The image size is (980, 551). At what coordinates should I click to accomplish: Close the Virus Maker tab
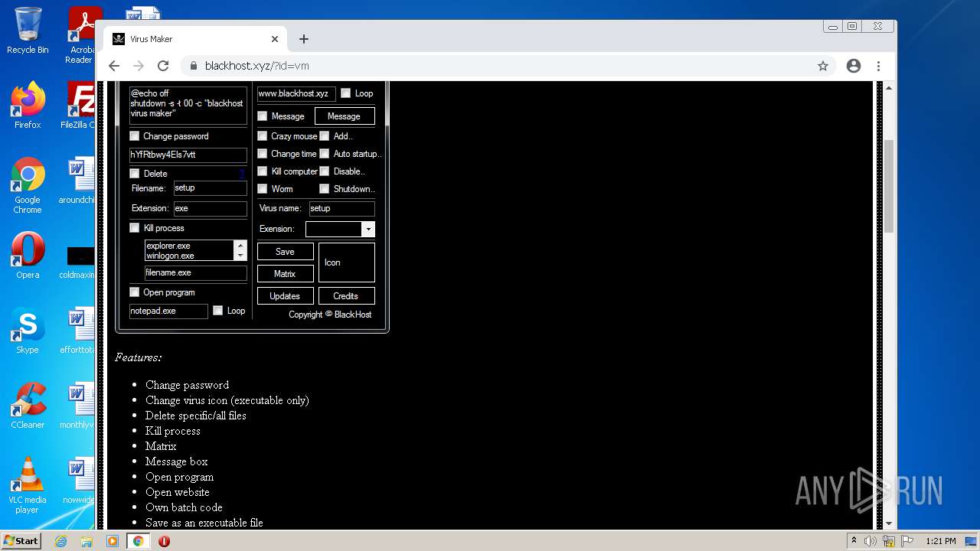tap(275, 39)
